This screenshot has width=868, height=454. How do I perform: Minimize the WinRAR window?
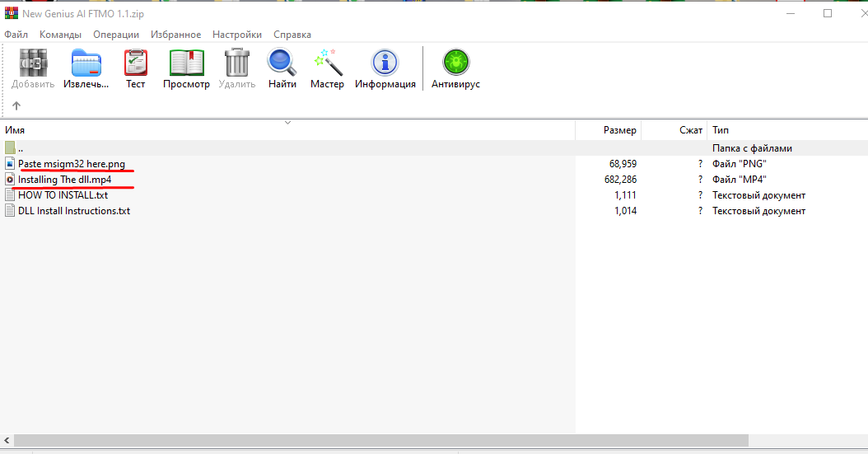pos(791,13)
